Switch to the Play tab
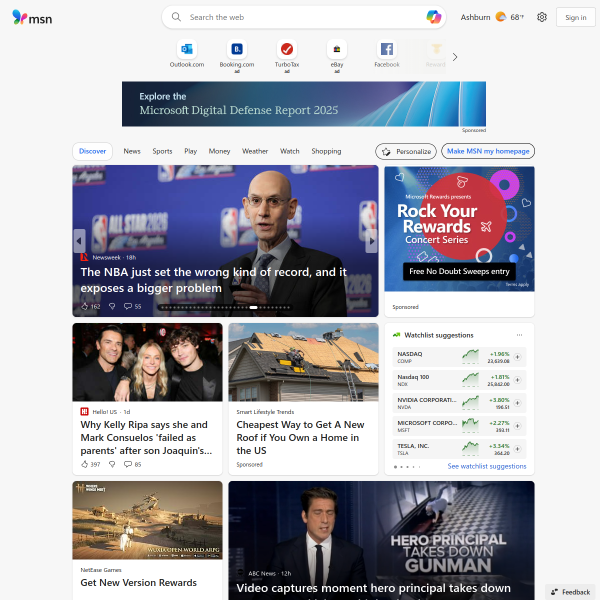600x600 pixels. (191, 151)
